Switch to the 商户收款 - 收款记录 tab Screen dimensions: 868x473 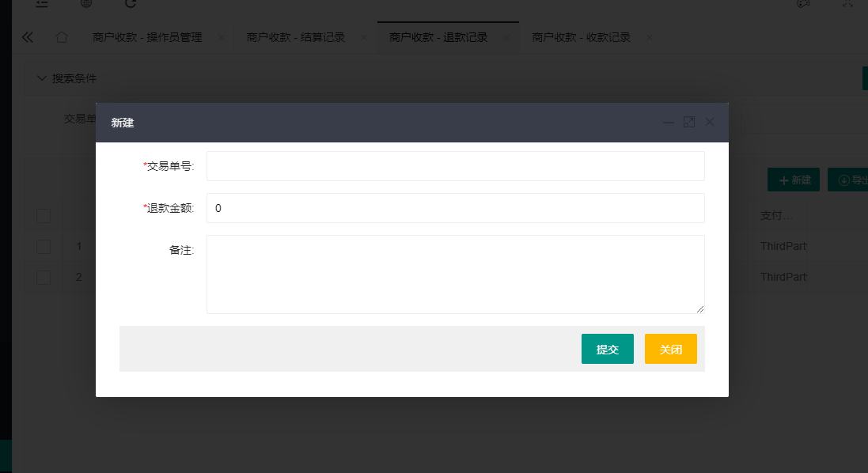click(582, 36)
